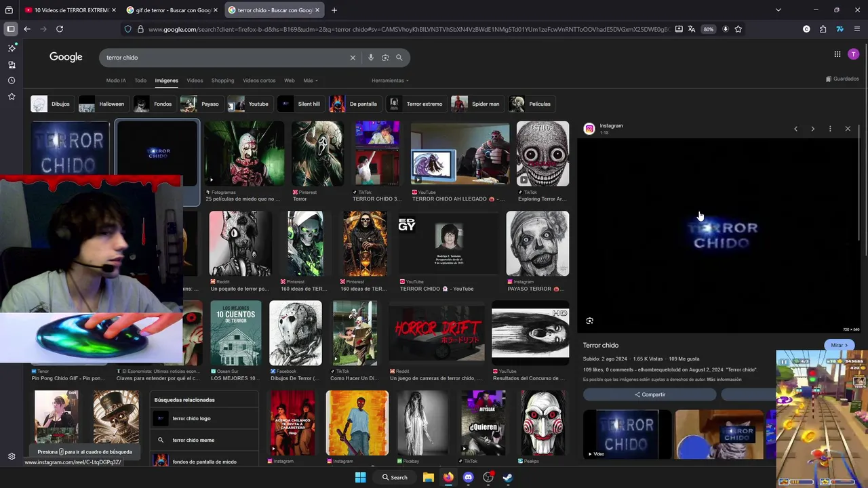The height and width of the screenshot is (488, 868).
Task: Show previous image in the preview panel
Action: 796,129
